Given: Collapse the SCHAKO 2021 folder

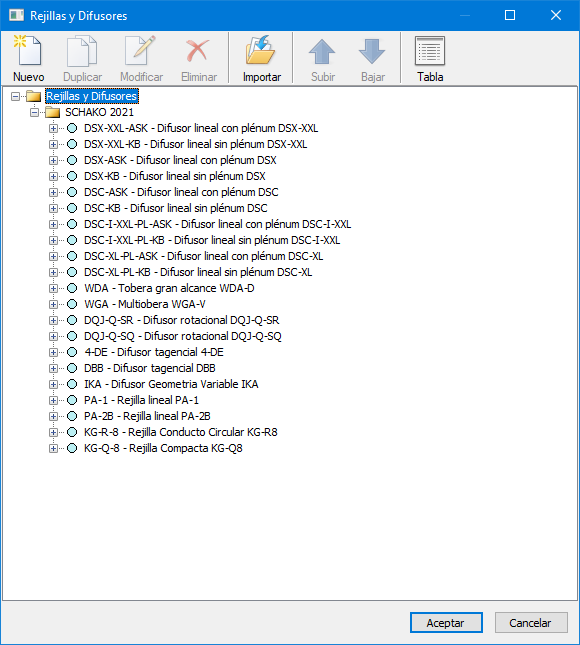Looking at the screenshot, I should pos(35,112).
